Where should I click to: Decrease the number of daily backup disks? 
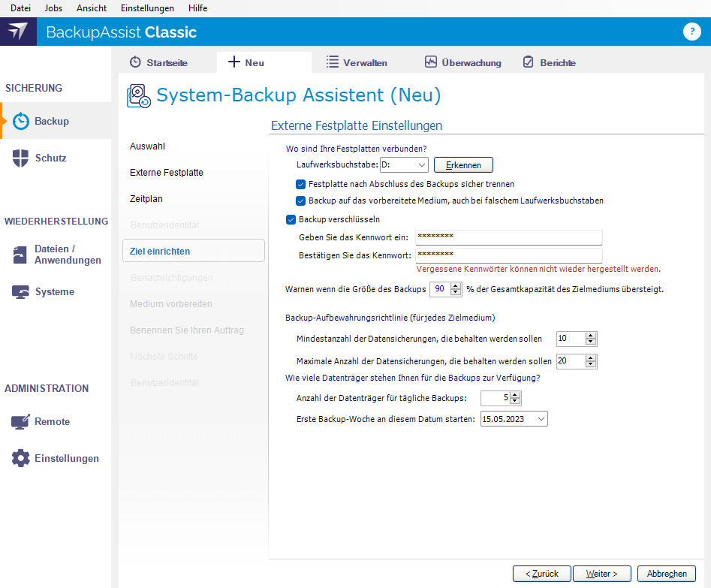[x=515, y=402]
